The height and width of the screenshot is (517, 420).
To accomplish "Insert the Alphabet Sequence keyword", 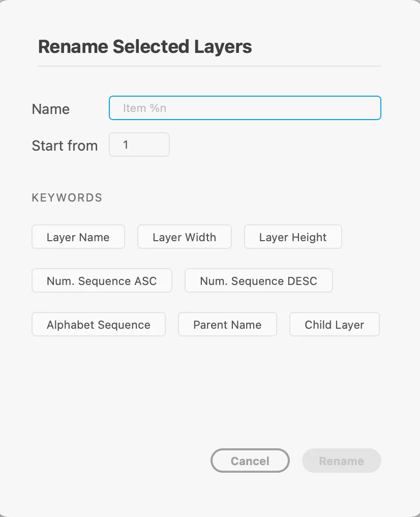I will click(x=99, y=325).
